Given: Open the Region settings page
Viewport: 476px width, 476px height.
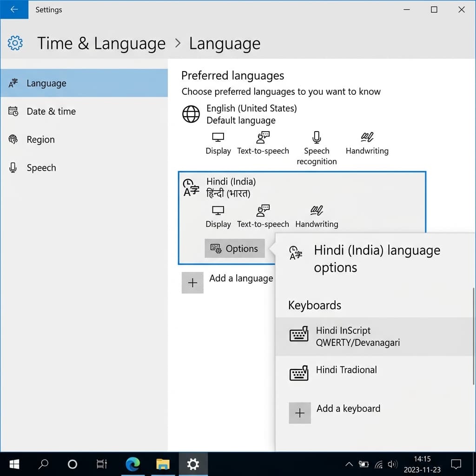Looking at the screenshot, I should coord(84,139).
